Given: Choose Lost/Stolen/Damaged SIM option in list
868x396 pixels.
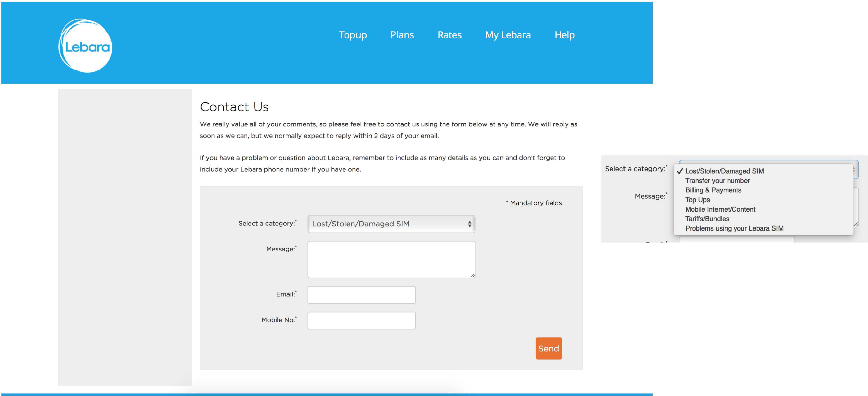Looking at the screenshot, I should click(725, 171).
